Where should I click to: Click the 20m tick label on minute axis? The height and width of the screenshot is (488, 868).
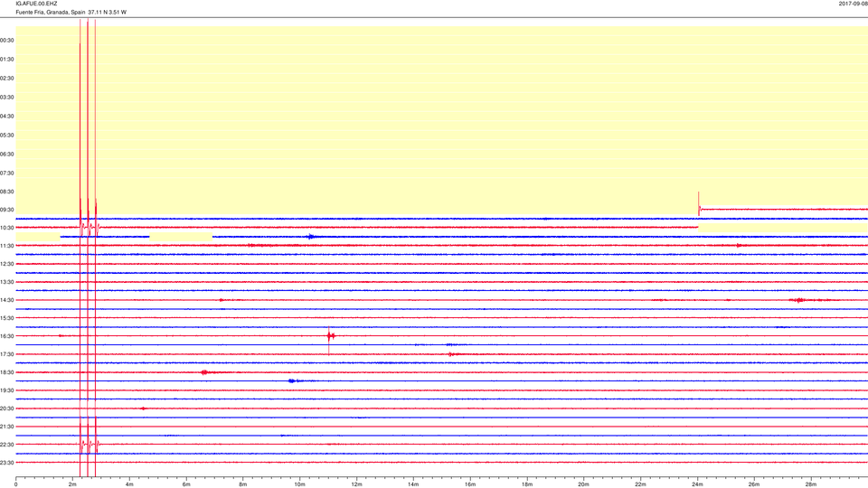[583, 484]
